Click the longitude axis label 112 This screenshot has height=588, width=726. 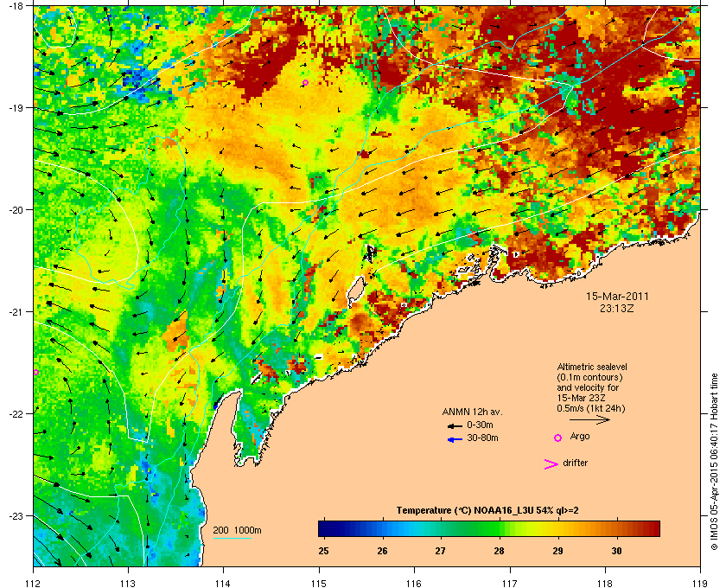(34, 583)
